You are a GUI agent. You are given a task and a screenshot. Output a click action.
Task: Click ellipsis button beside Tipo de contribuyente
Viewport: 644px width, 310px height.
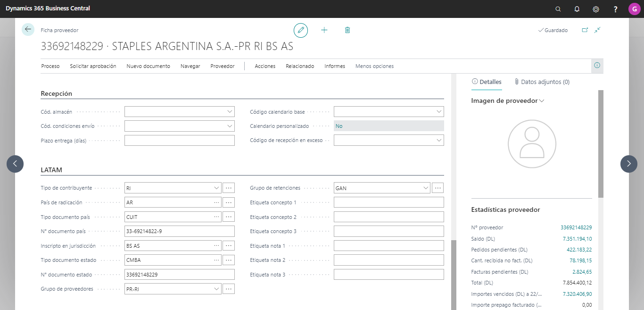click(x=229, y=188)
